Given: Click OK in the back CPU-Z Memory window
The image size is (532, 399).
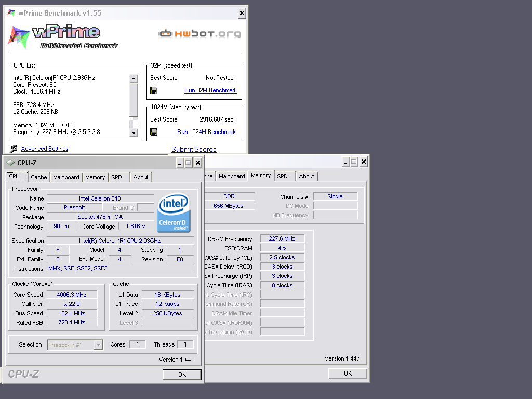Looking at the screenshot, I should (348, 373).
